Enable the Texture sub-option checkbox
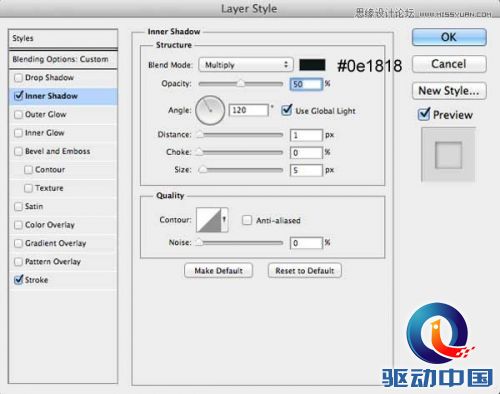The height and width of the screenshot is (394, 500). click(x=28, y=188)
